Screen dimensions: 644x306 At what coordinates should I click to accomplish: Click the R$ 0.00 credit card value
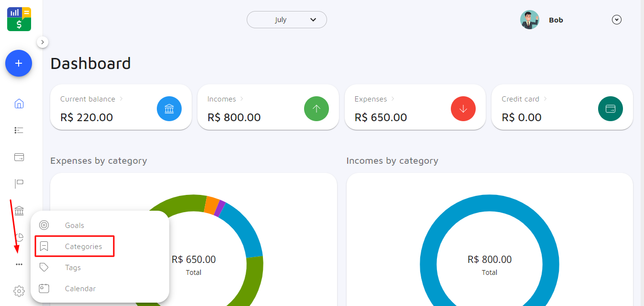point(522,117)
